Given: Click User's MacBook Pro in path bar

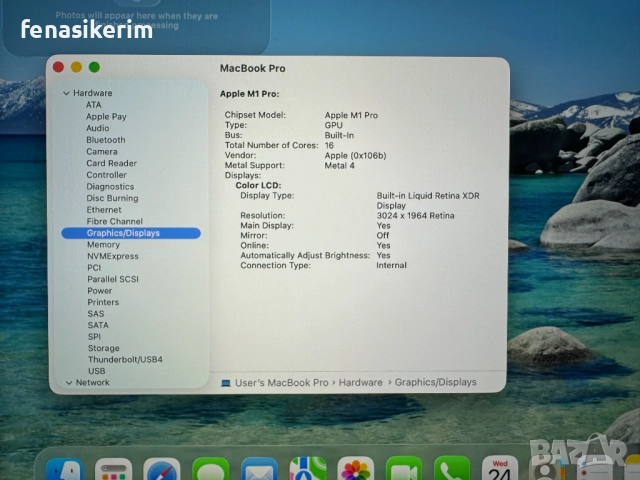Looking at the screenshot, I should [282, 383].
